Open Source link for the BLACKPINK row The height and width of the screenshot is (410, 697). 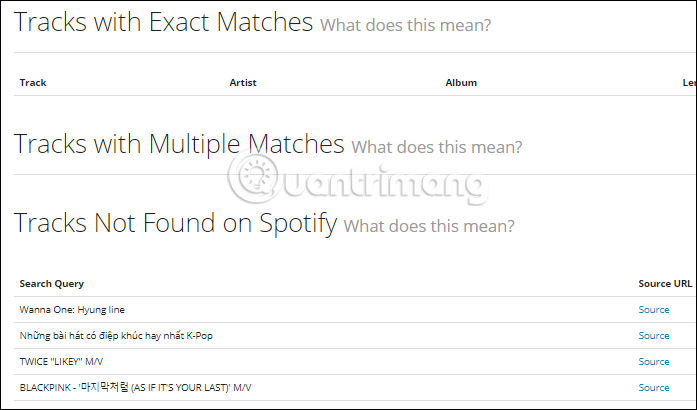click(x=654, y=388)
